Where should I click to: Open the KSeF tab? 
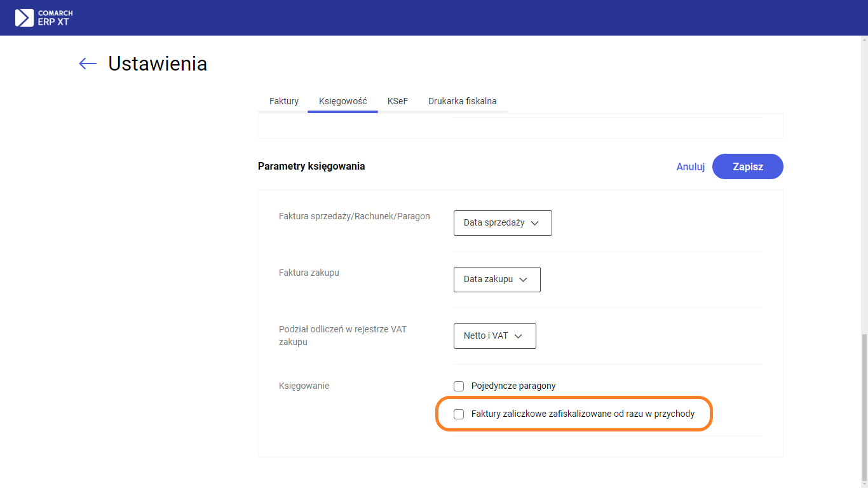tap(398, 101)
